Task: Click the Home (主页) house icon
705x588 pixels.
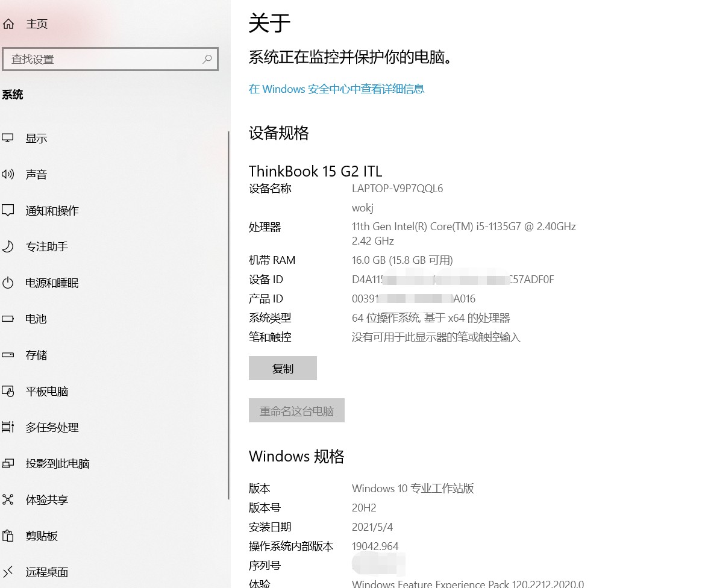Action: 8,24
